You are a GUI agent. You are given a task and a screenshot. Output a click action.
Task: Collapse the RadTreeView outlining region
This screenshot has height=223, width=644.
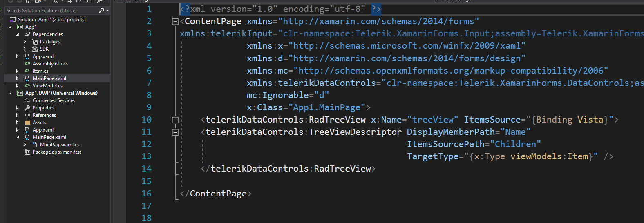click(175, 120)
